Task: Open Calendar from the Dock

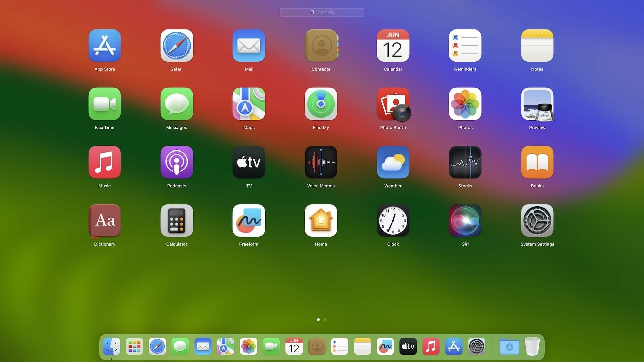Action: (x=294, y=346)
